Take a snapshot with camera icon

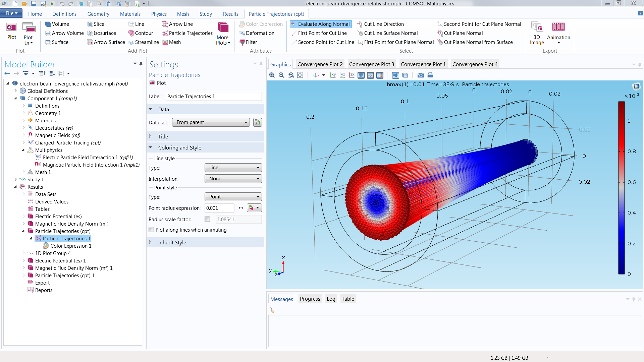[421, 75]
